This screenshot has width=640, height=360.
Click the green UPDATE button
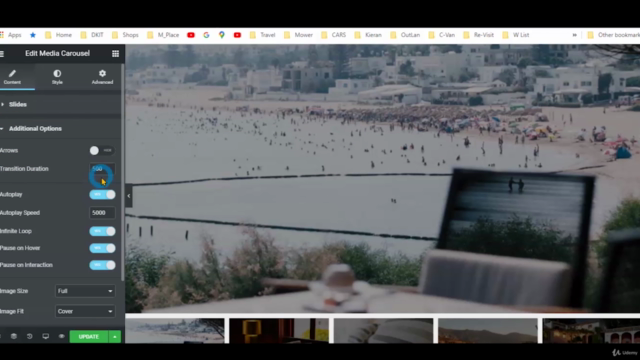(89, 337)
